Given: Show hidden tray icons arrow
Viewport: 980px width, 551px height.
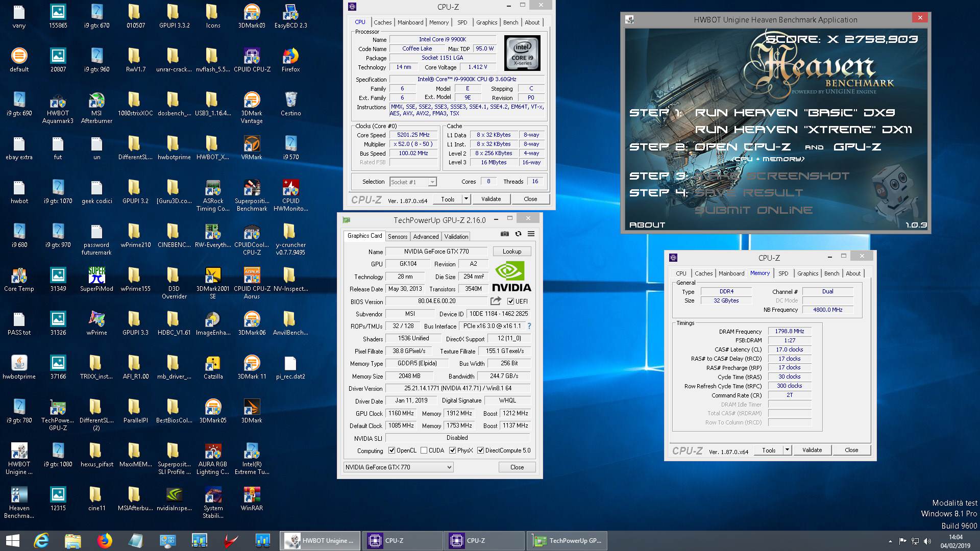Looking at the screenshot, I should tap(890, 541).
